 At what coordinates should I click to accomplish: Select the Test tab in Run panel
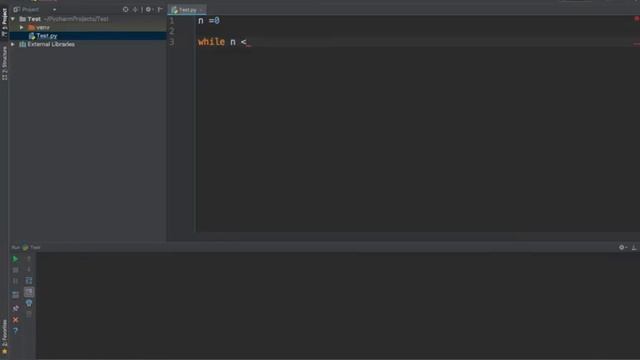click(x=31, y=247)
